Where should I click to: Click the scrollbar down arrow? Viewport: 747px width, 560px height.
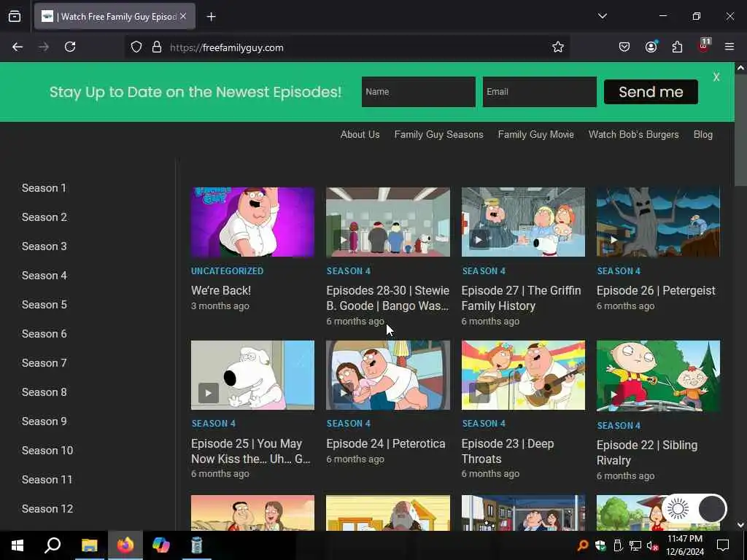740,525
